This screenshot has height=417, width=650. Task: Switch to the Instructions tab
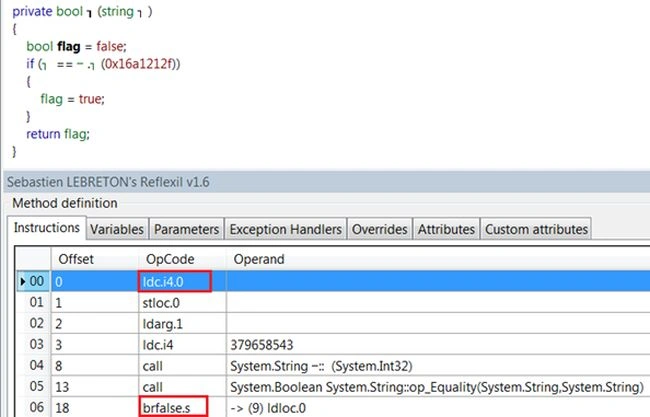(46, 228)
